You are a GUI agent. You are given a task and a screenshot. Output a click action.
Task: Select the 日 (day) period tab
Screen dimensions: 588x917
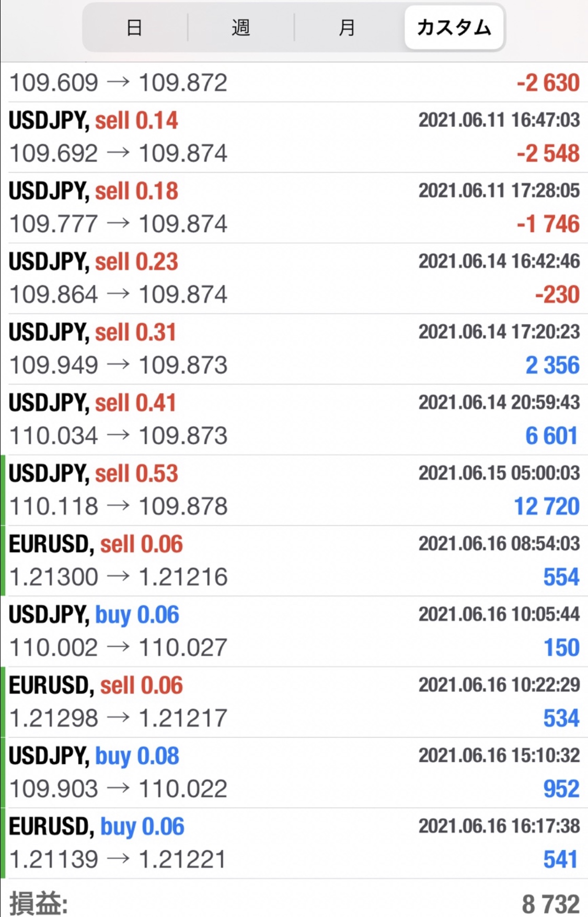coord(135,27)
